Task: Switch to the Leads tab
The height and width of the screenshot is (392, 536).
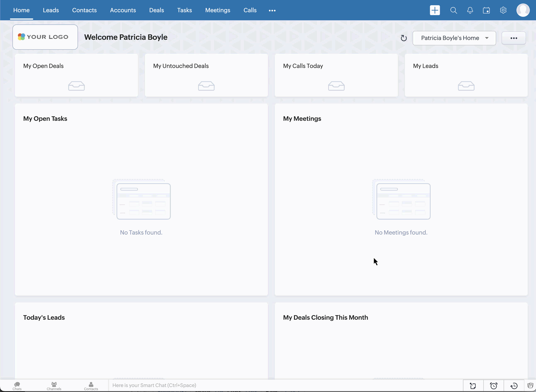Action: pos(51,10)
